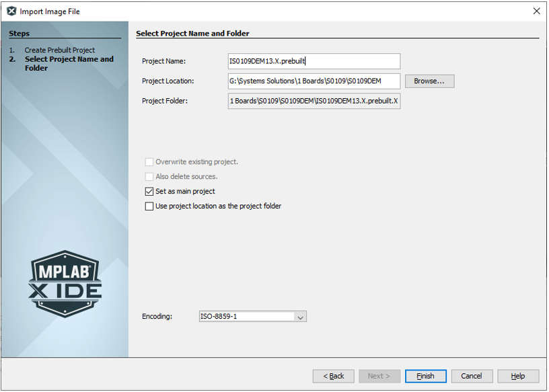The image size is (549, 392).
Task: Click the Project Folder label
Action: click(x=165, y=101)
